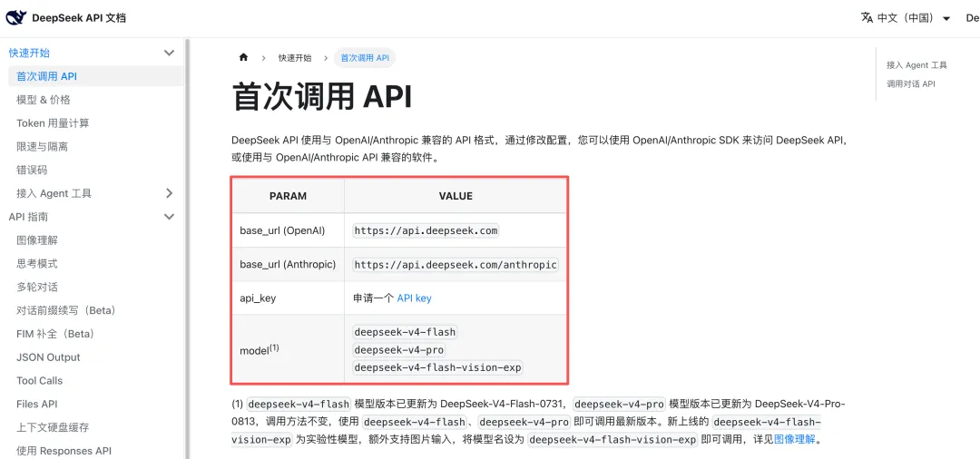The height and width of the screenshot is (459, 980).
Task: Open the API key link in table
Action: point(415,298)
